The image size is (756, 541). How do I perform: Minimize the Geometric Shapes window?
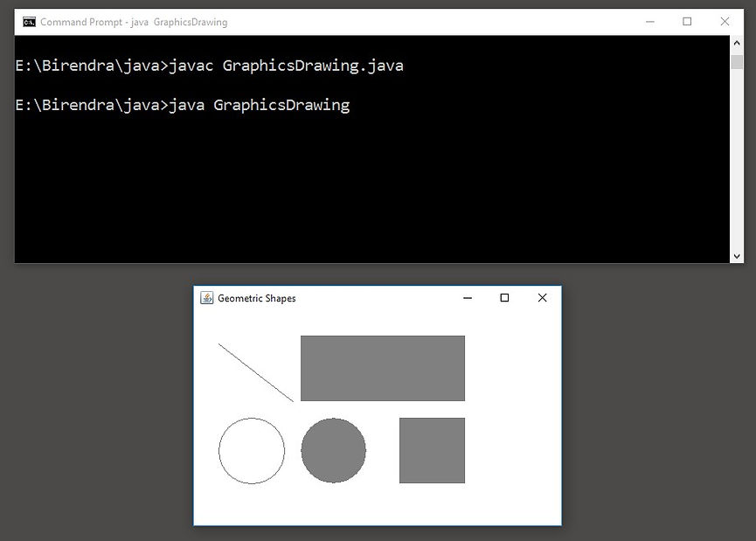click(468, 298)
